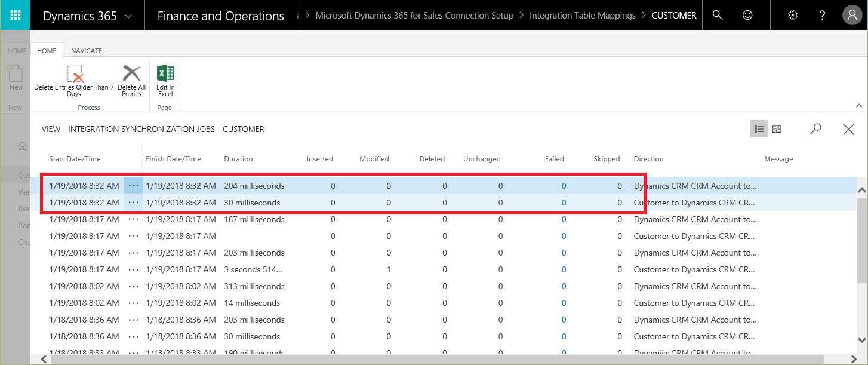868x365 pixels.
Task: Switch to the NAVIGATE ribbon tab
Action: click(x=87, y=51)
